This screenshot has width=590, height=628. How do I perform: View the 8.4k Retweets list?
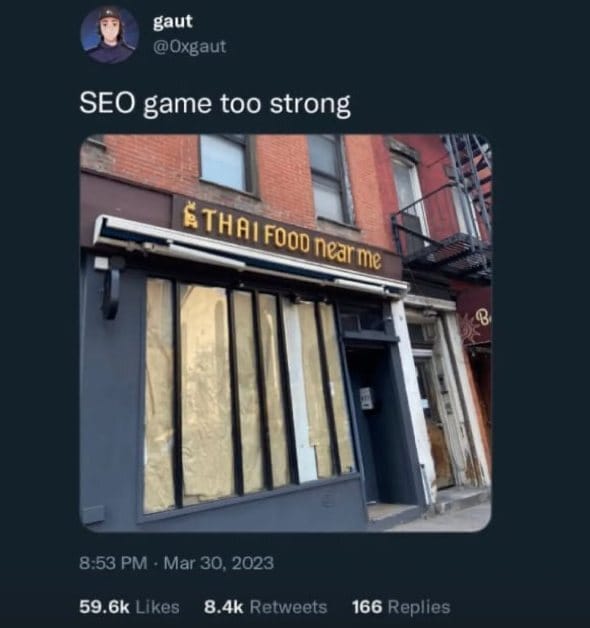click(266, 607)
